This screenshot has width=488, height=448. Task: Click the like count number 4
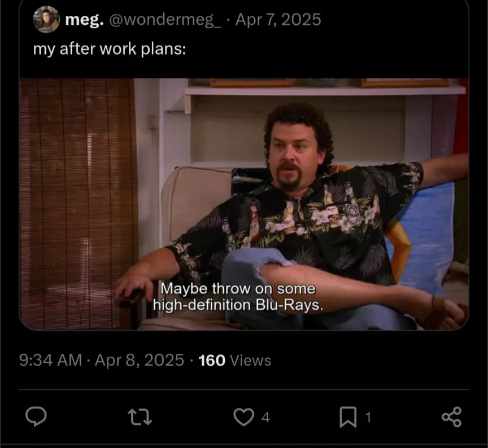pyautogui.click(x=265, y=417)
